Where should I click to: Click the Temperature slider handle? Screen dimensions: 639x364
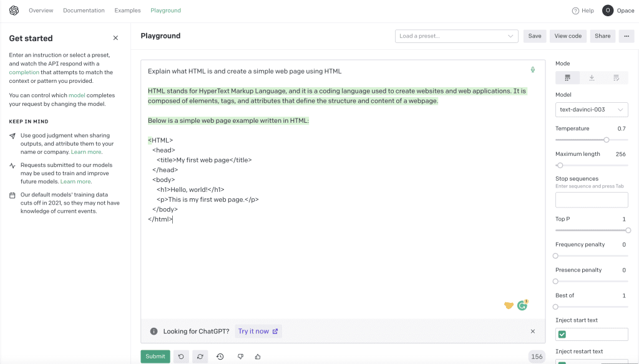(x=607, y=140)
